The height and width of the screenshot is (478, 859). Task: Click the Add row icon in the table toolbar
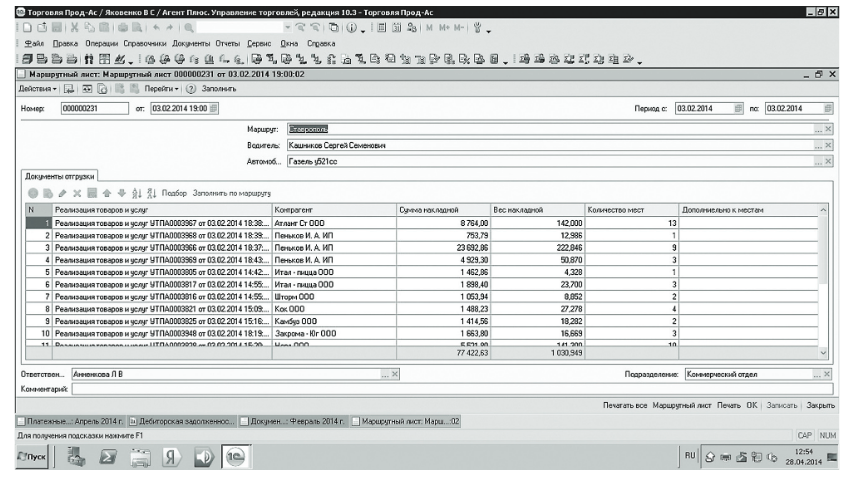33,193
